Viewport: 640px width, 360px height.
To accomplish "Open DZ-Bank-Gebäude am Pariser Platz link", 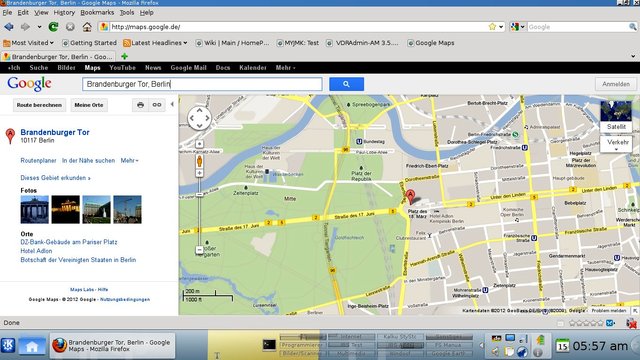I will point(69,242).
